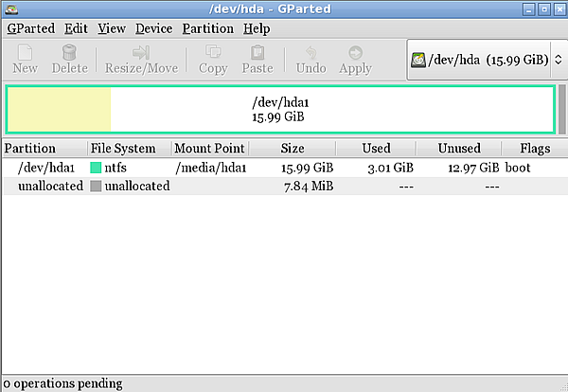Image resolution: width=568 pixels, height=392 pixels.
Task: Click the Apply operations icon
Action: (x=355, y=52)
